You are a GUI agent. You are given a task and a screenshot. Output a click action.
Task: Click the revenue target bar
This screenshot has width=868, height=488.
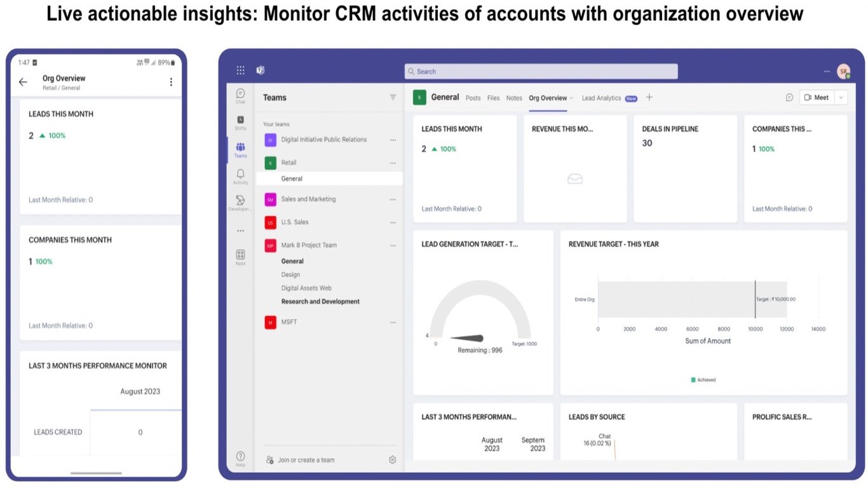tap(692, 299)
